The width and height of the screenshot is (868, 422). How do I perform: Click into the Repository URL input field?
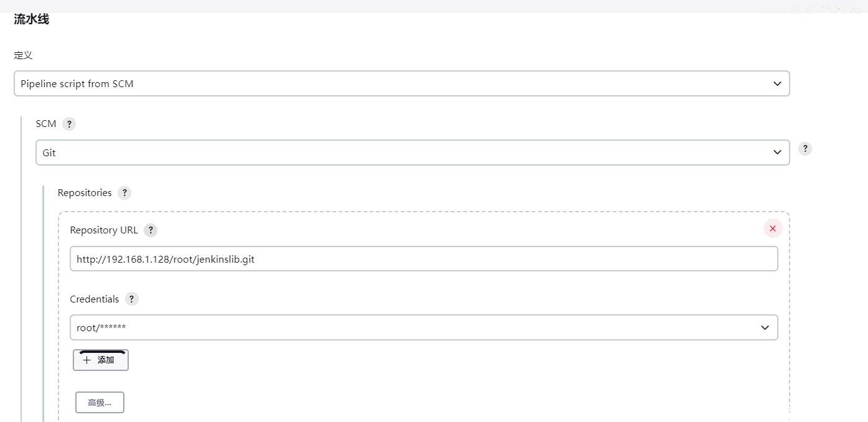point(424,259)
